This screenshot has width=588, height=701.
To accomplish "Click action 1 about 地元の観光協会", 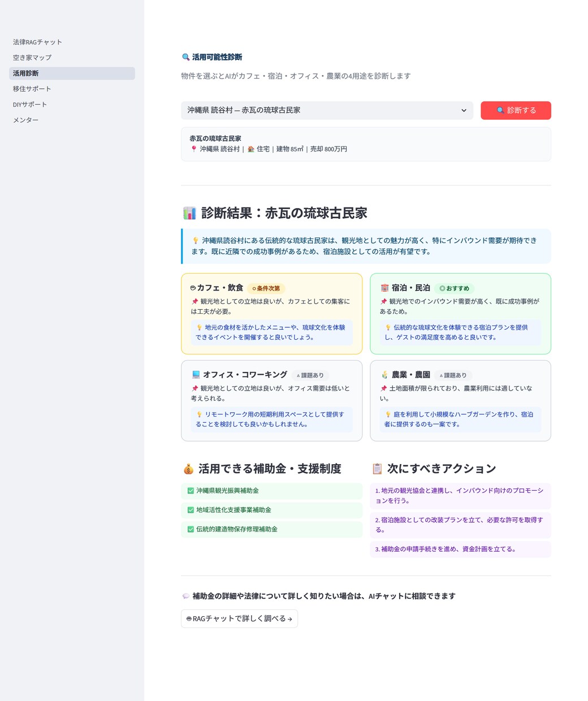I will [x=460, y=496].
